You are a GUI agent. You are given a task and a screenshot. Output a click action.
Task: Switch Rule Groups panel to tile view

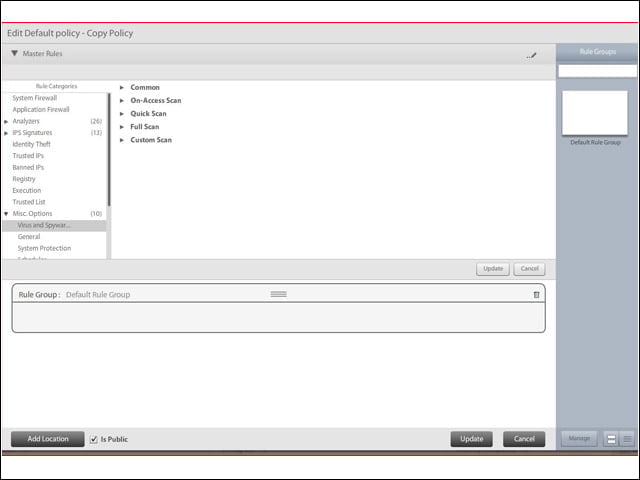point(611,439)
